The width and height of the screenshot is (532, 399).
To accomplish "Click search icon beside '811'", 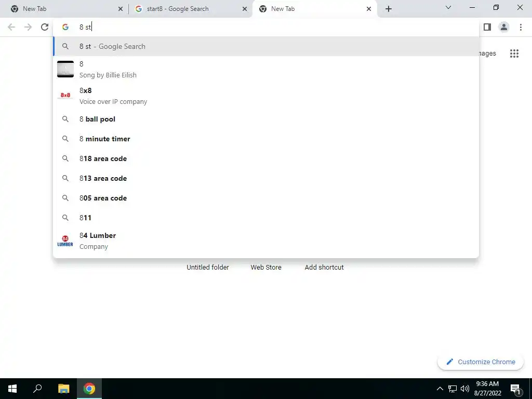I will tap(65, 218).
